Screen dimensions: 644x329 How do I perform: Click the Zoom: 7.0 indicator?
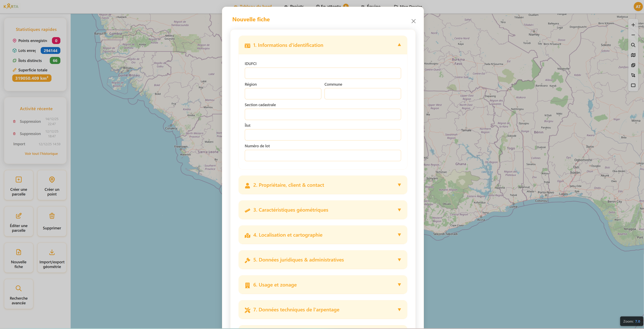pyautogui.click(x=631, y=321)
